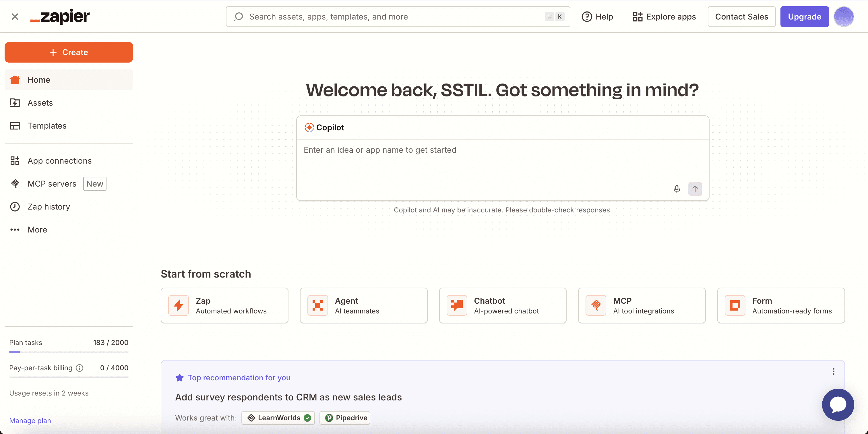
Task: Open the recommendation card options menu
Action: (833, 371)
